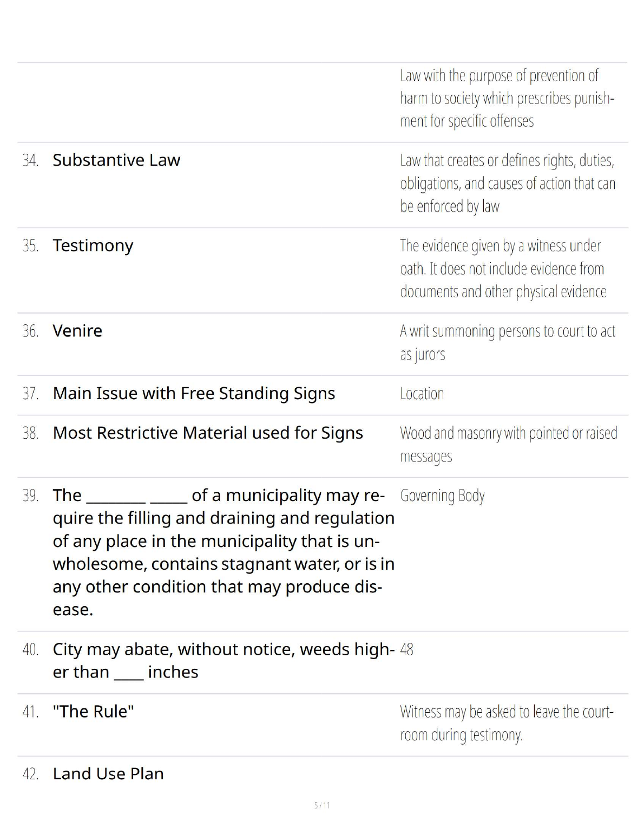
Task: Click the "Location" answer text
Action: pyautogui.click(x=422, y=394)
